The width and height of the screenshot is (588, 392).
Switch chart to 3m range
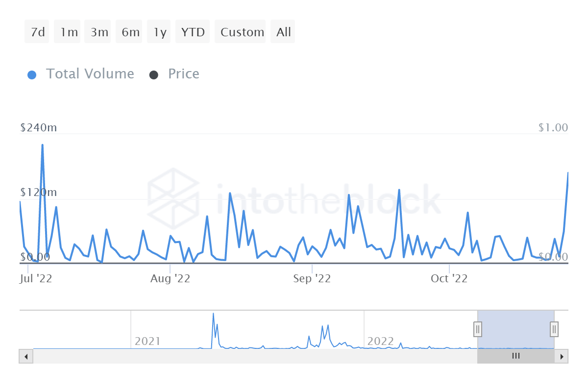pos(99,32)
